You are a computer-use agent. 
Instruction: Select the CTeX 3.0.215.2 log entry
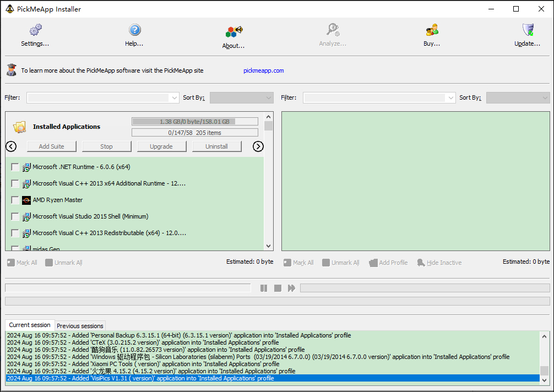point(273,342)
